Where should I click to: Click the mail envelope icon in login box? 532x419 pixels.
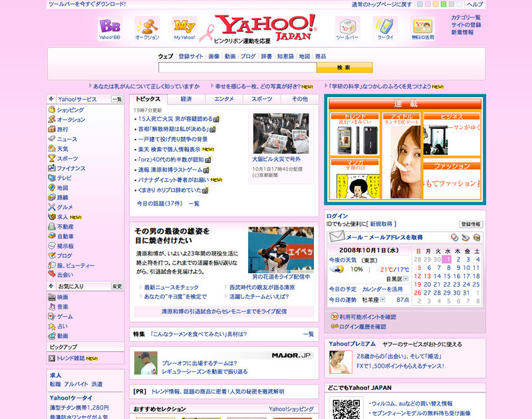337,237
